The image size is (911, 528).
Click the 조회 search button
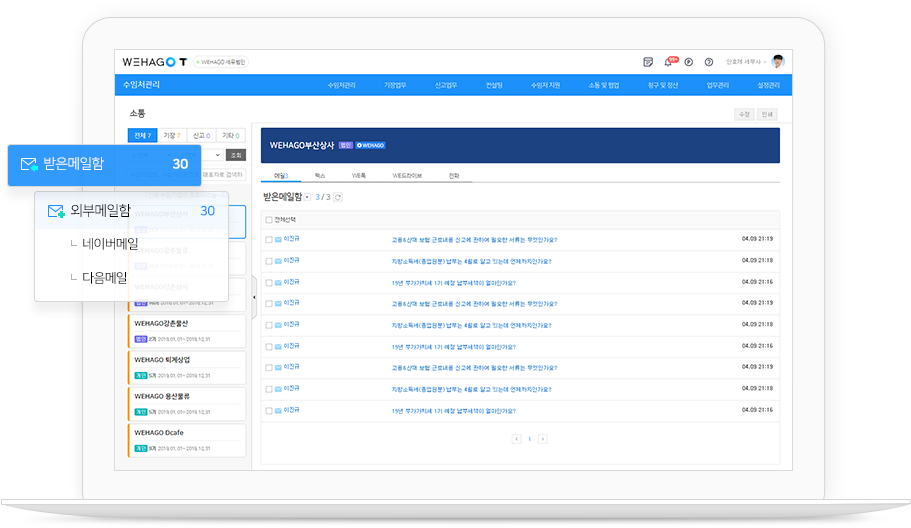point(236,155)
